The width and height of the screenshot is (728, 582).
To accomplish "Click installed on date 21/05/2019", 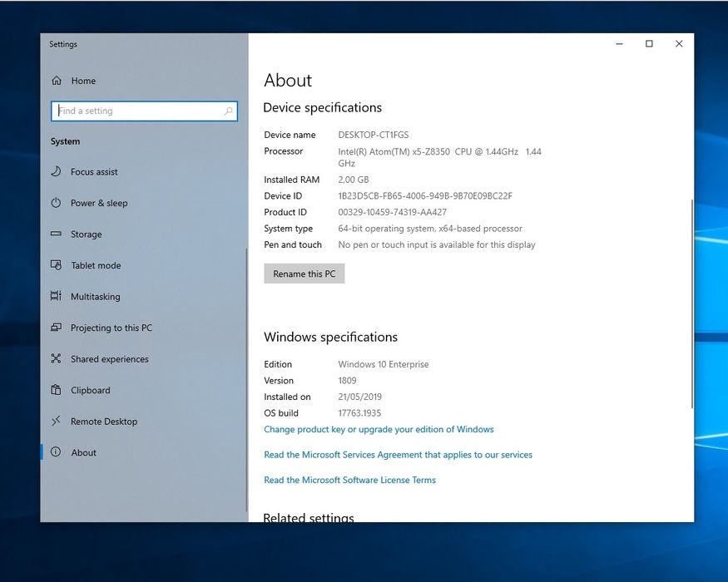I will tap(359, 397).
